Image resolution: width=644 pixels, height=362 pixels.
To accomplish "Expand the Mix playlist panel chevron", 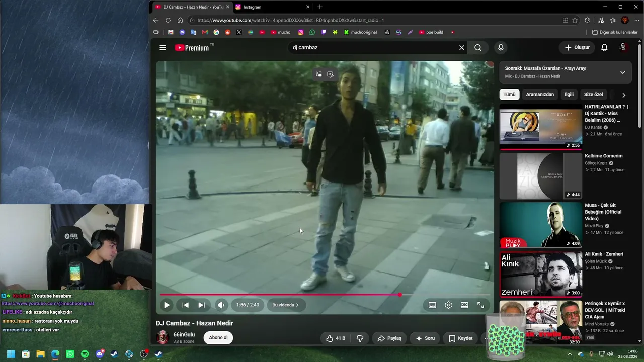I will (622, 72).
